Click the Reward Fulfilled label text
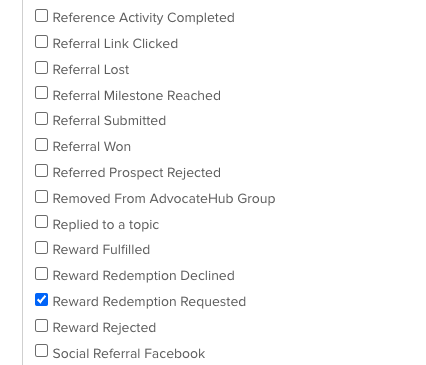 [101, 250]
